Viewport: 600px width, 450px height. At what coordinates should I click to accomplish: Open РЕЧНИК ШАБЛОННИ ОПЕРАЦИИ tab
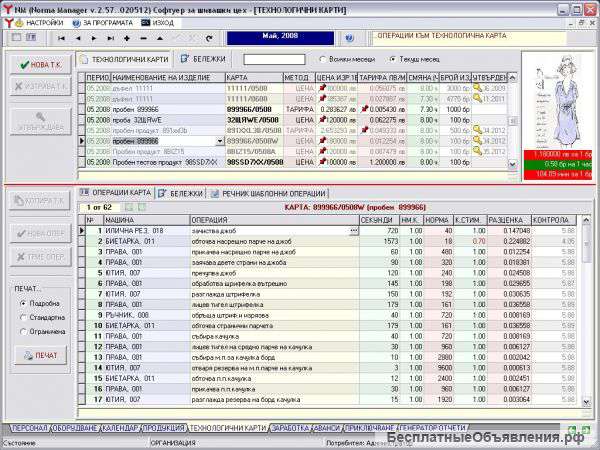[268, 194]
